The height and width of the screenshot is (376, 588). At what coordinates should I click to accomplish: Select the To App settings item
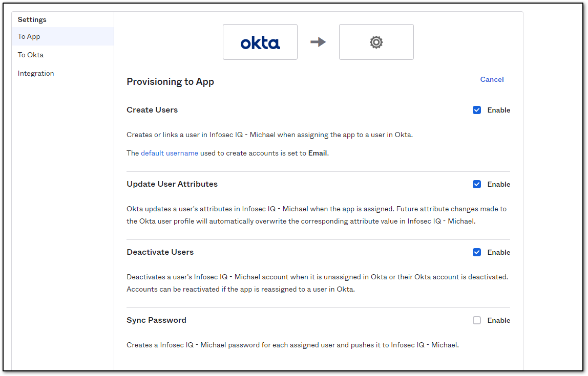tap(28, 36)
